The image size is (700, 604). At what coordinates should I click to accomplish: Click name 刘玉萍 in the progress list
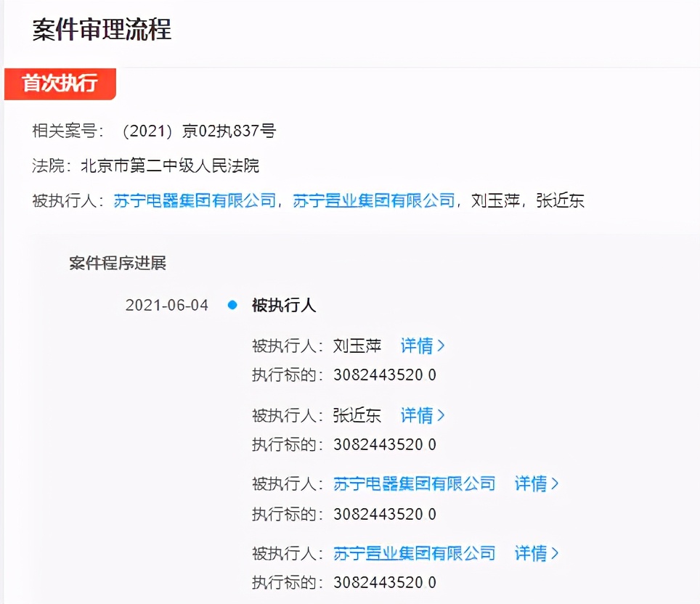(357, 346)
